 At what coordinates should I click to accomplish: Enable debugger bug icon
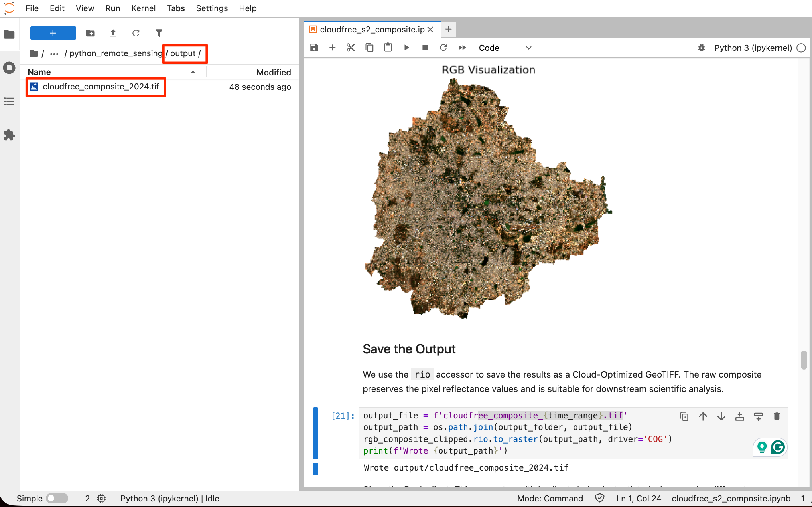[702, 48]
